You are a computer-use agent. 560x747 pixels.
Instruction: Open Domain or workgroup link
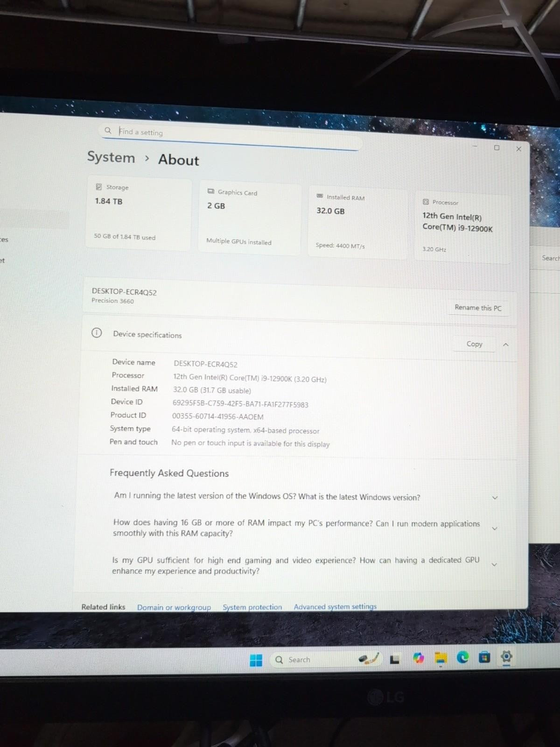point(174,607)
